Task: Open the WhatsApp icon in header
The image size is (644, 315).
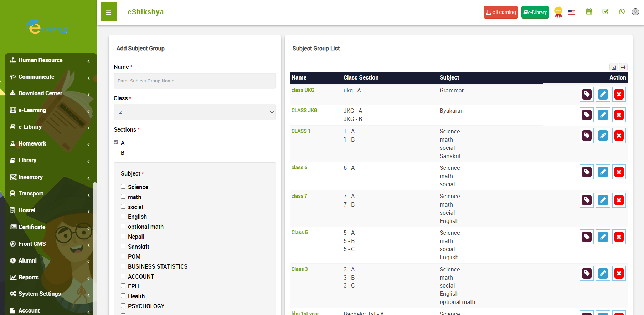Action: coord(622,12)
